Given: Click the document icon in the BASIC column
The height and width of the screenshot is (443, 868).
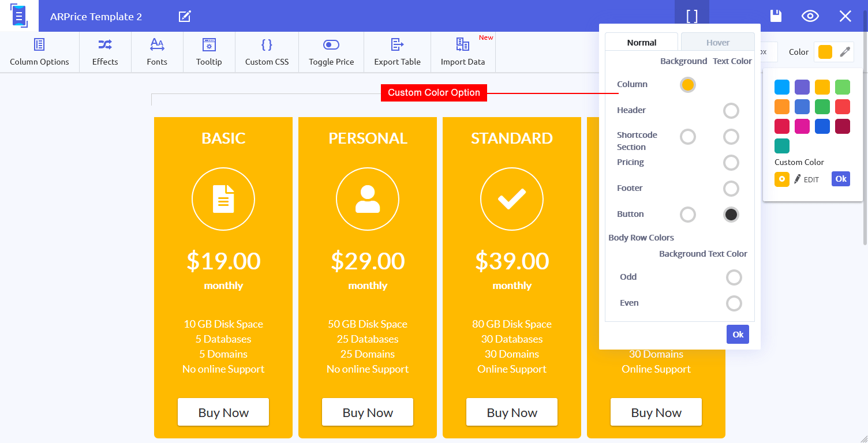Looking at the screenshot, I should [223, 199].
